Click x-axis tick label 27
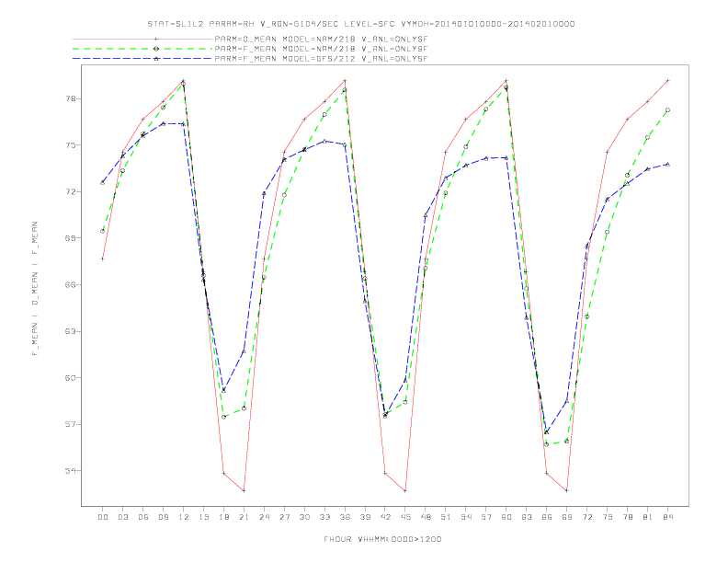Image resolution: width=728 pixels, height=563 pixels. point(284,517)
